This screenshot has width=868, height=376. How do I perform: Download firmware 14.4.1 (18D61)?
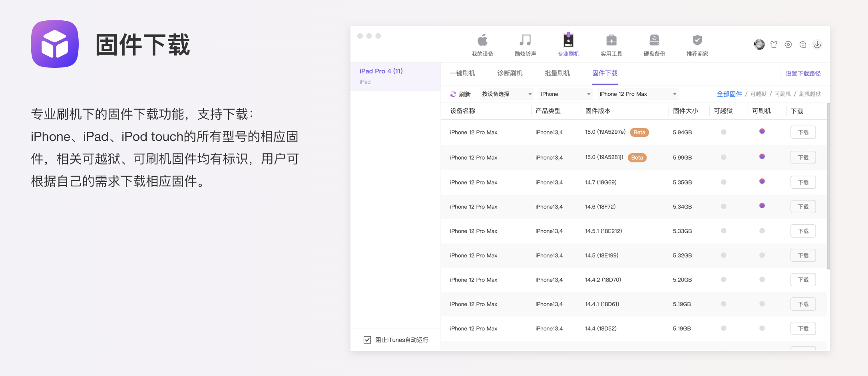803,304
